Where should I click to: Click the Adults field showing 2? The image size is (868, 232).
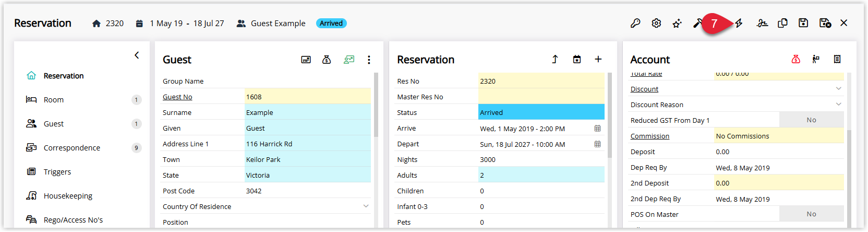coord(541,175)
